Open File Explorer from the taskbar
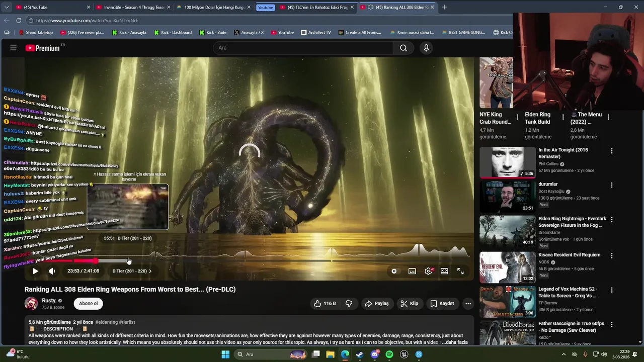 [330, 354]
